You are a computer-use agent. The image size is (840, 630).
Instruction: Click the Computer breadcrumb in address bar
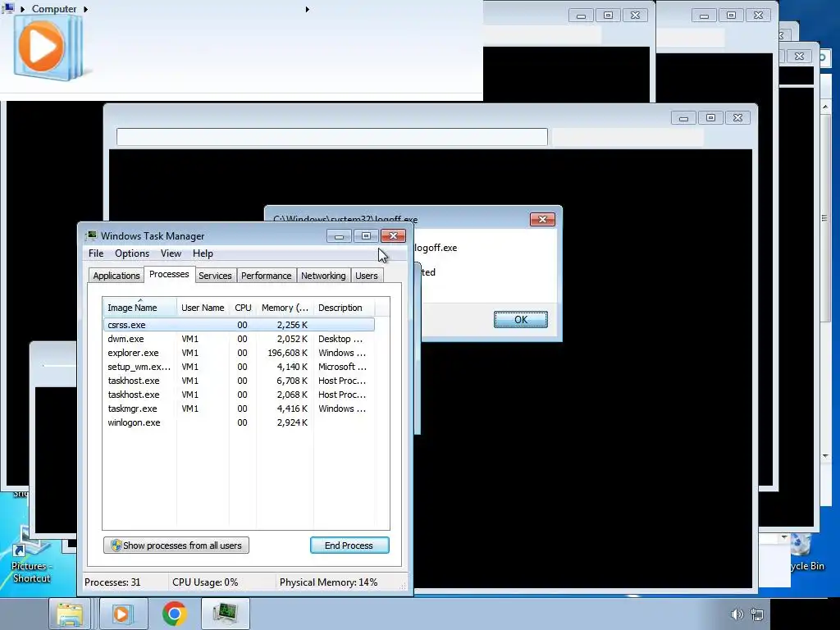tap(54, 8)
